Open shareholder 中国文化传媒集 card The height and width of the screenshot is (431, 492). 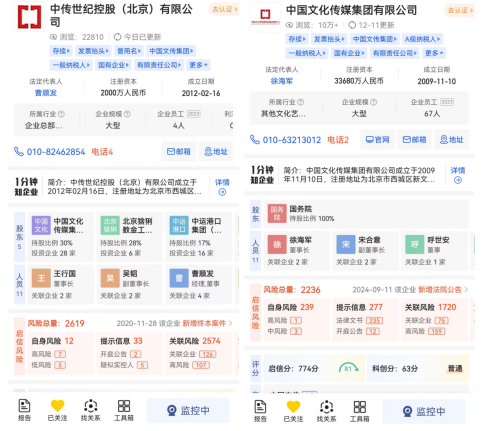tap(60, 236)
